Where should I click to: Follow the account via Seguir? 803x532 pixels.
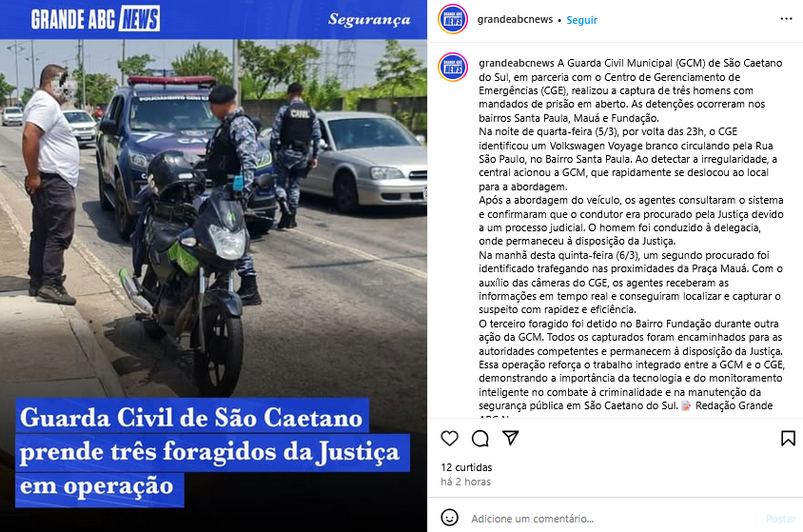click(x=581, y=20)
